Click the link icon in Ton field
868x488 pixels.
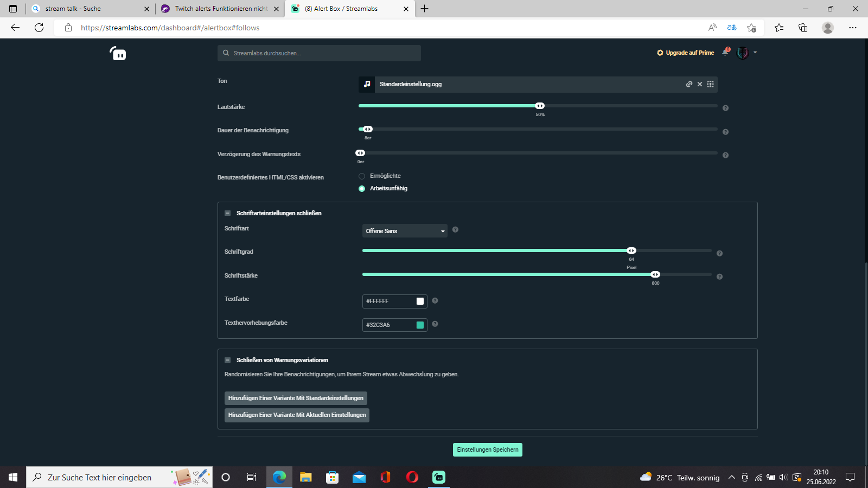point(689,84)
